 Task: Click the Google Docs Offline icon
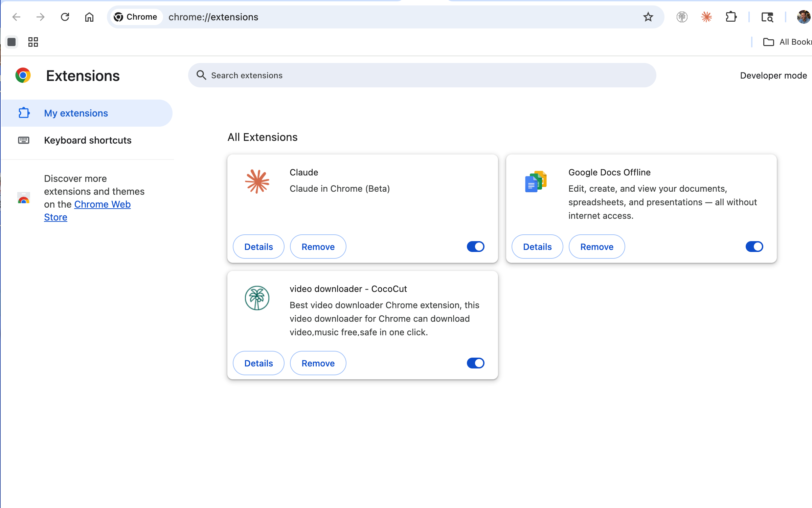click(x=536, y=182)
